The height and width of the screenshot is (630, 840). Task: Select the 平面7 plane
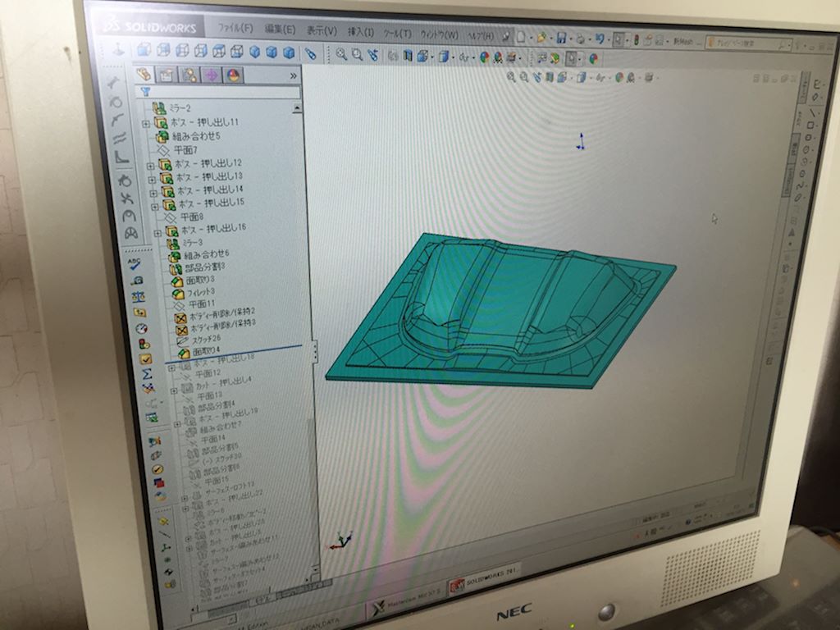[x=177, y=150]
